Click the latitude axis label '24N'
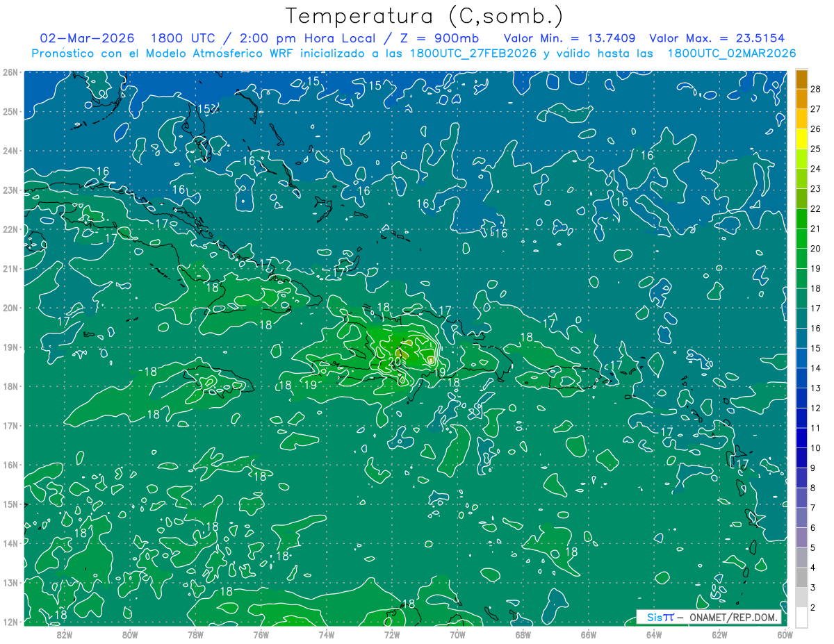This screenshot has width=834, height=644. pyautogui.click(x=10, y=151)
